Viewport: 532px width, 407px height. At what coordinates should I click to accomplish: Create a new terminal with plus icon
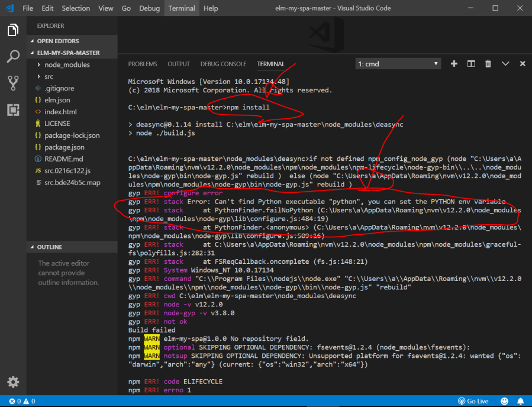click(454, 64)
